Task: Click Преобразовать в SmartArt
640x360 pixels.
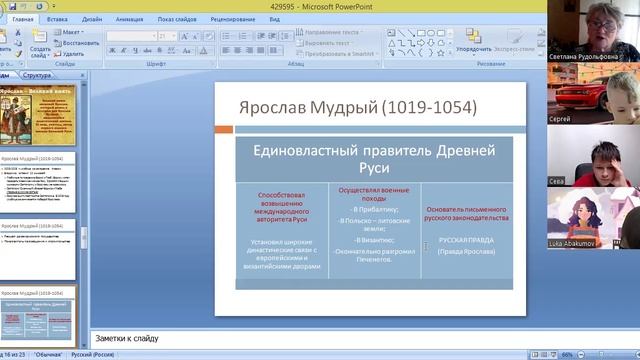Action: point(337,53)
